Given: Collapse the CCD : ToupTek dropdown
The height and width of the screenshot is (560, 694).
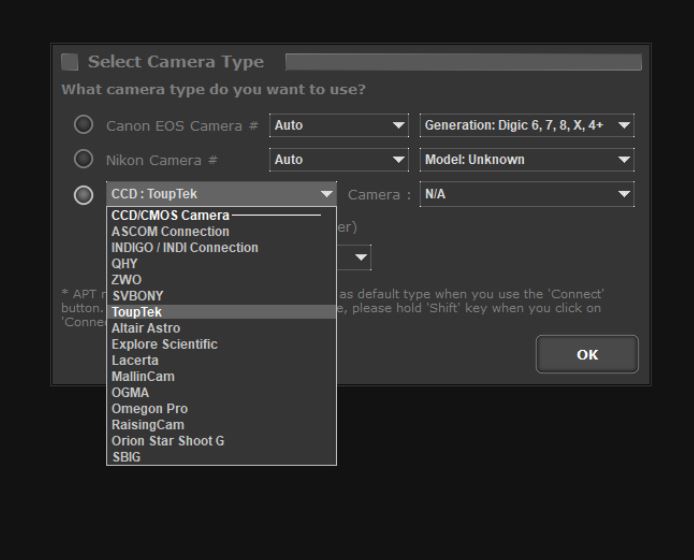Looking at the screenshot, I should [221, 194].
